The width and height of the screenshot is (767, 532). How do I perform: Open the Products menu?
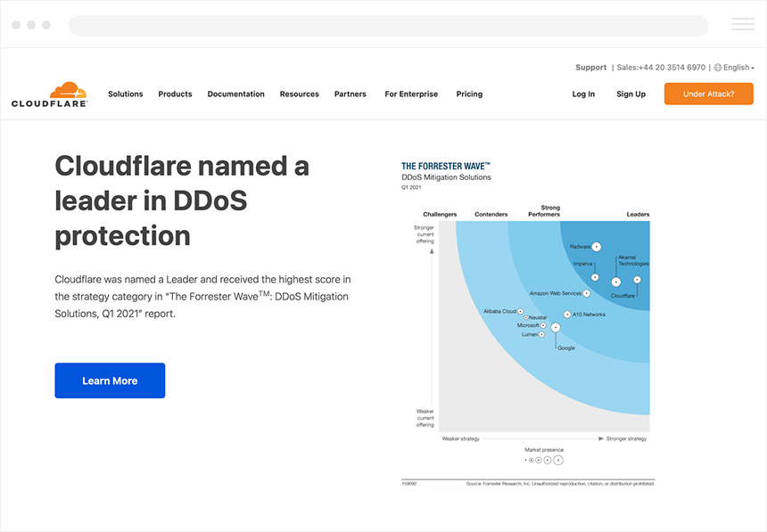click(x=175, y=94)
